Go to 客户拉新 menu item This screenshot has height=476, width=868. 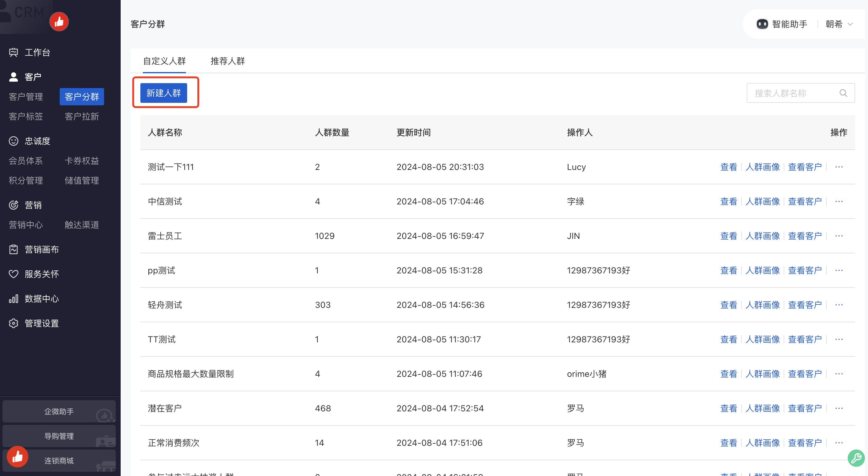point(82,116)
